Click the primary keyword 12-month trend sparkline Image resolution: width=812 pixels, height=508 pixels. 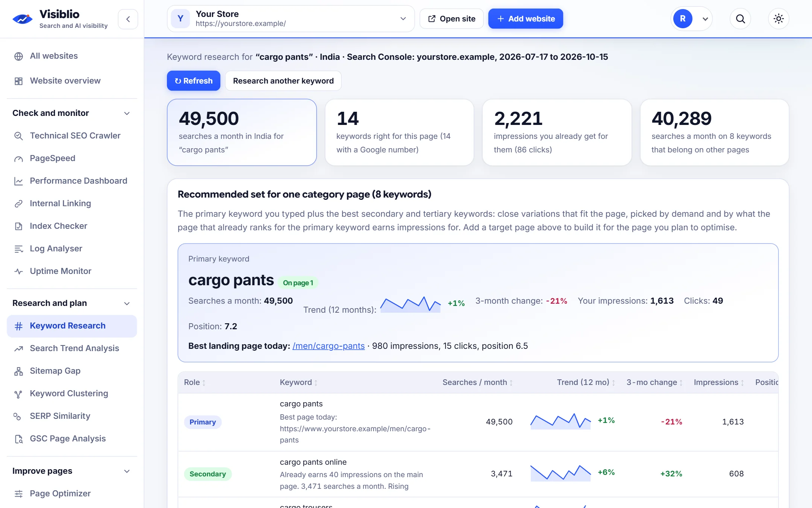tap(410, 304)
